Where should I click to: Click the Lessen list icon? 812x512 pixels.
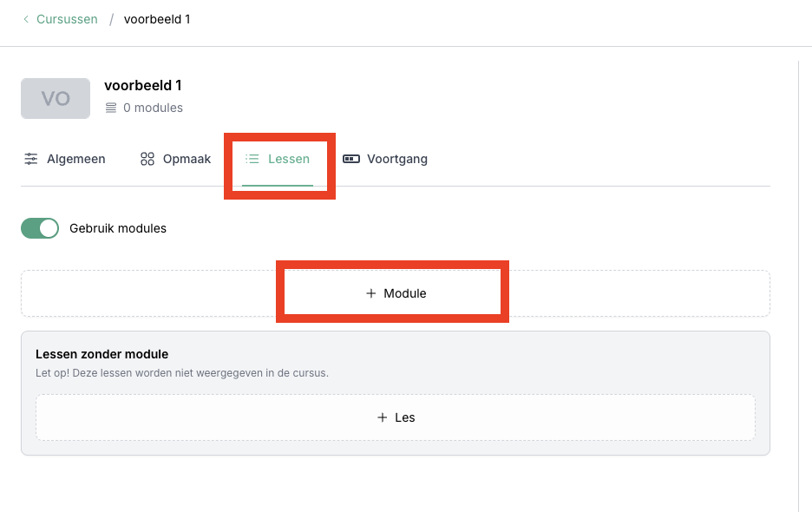tap(252, 159)
